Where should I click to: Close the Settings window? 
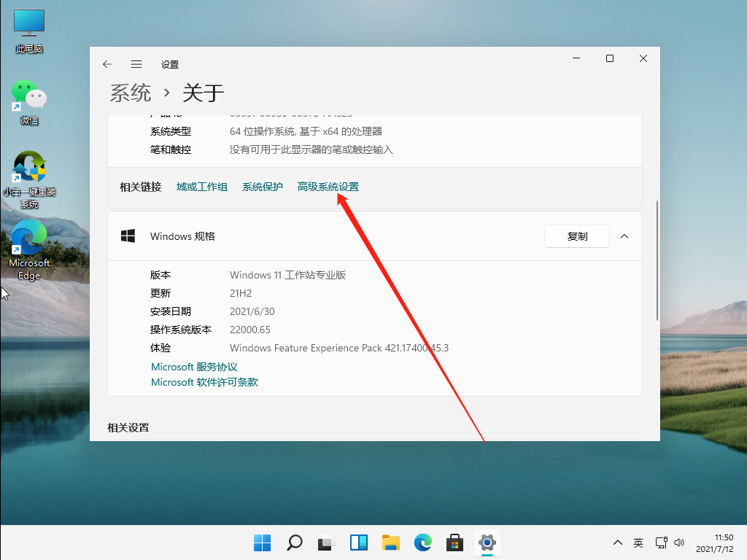643,58
